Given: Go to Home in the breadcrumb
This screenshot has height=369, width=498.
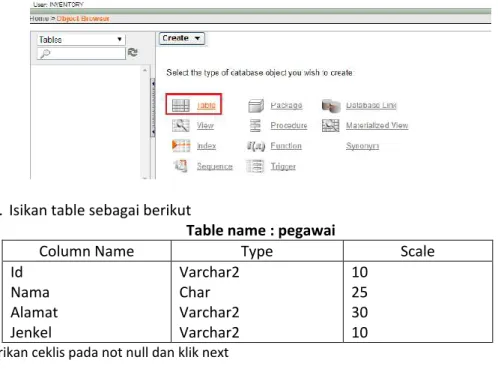Looking at the screenshot, I should (x=39, y=18).
